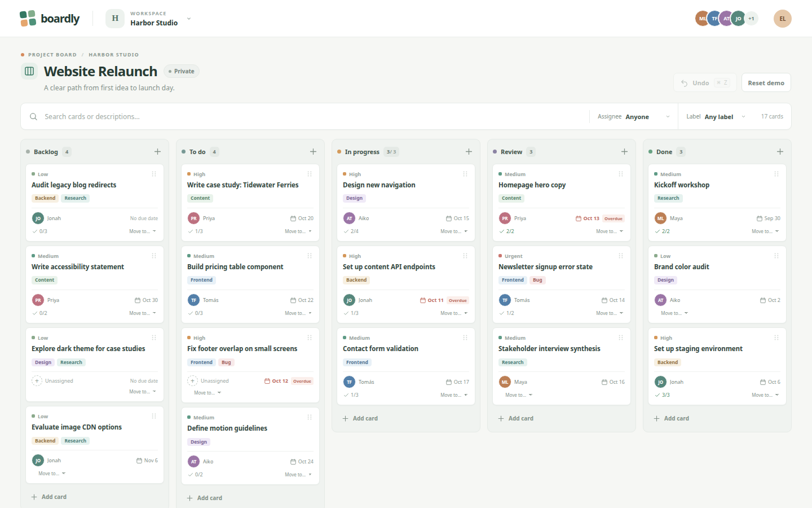
Task: Open the Contact form validation card title
Action: pos(381,349)
